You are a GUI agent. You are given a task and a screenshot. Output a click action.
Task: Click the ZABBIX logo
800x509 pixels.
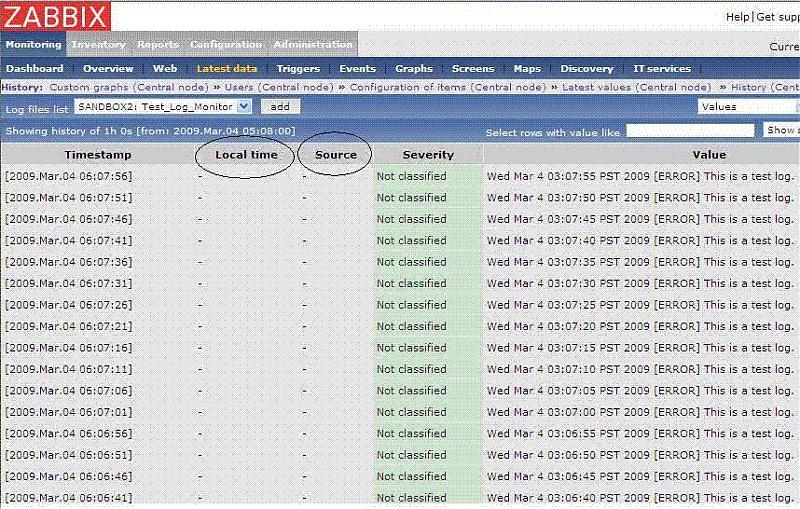click(56, 16)
